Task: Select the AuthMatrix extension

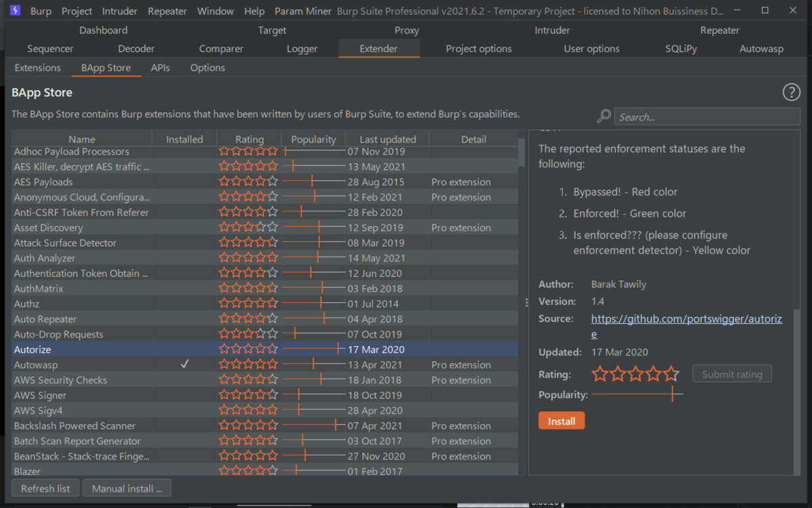Action: (265, 289)
